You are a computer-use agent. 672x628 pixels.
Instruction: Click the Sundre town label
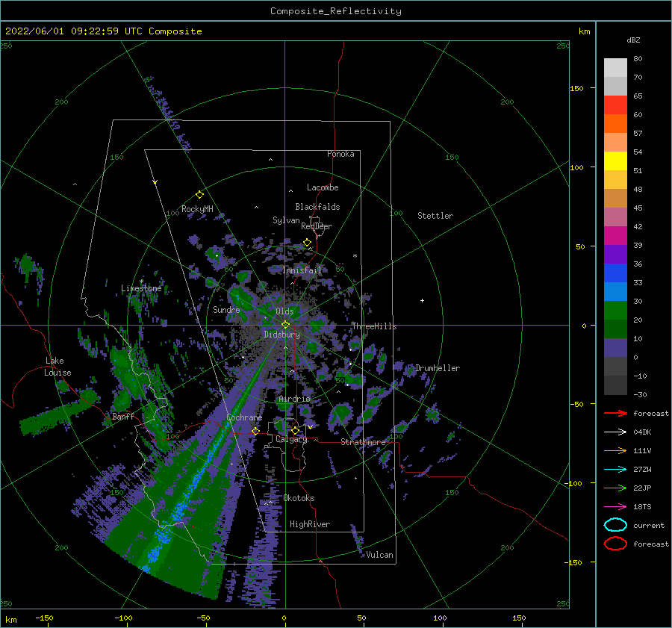click(226, 310)
